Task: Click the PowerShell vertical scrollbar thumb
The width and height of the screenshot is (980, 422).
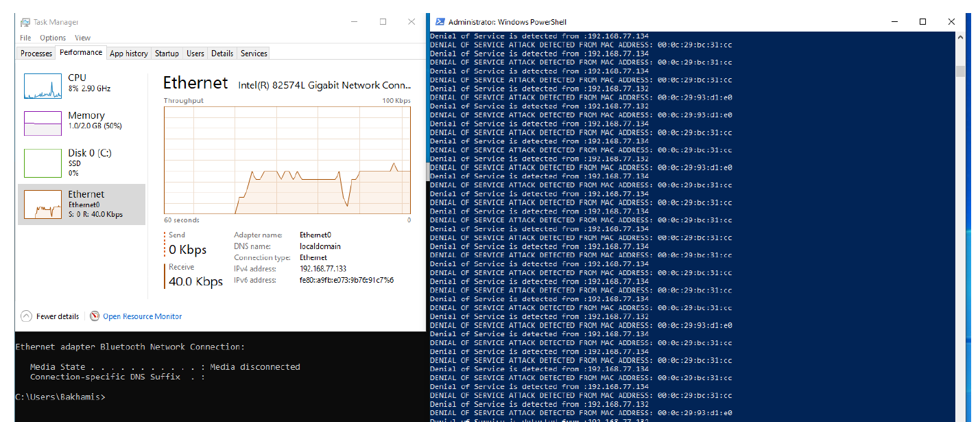Action: point(960,71)
